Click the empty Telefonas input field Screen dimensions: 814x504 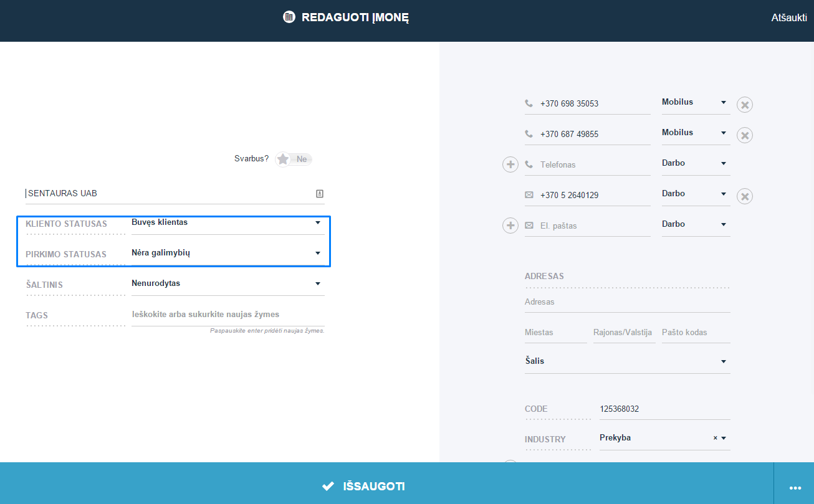588,165
